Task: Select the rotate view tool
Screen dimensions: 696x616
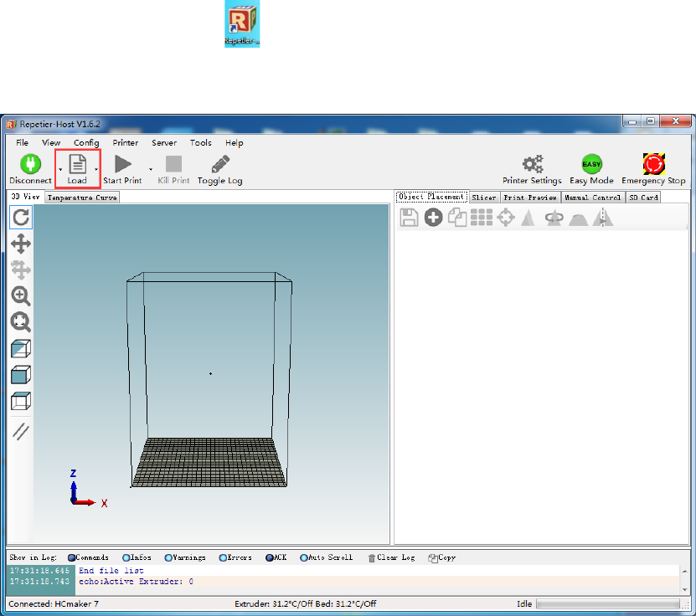Action: (21, 218)
